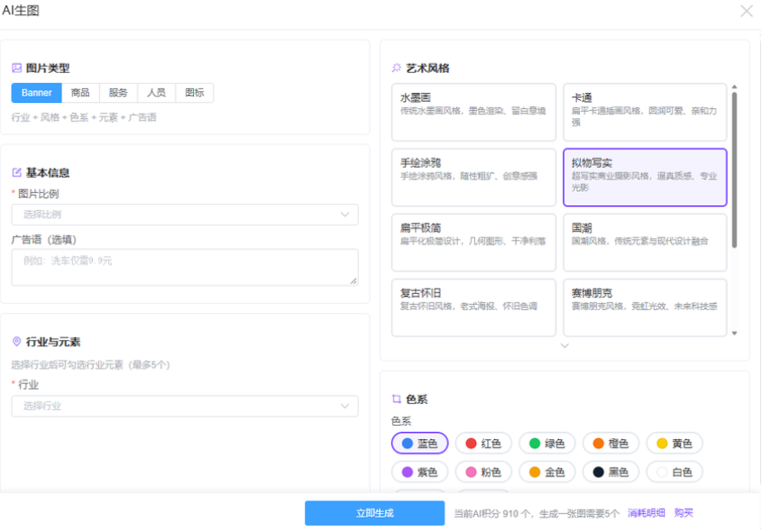Switch to the 商品 image type tab
The width and height of the screenshot is (762, 532).
pyautogui.click(x=80, y=93)
